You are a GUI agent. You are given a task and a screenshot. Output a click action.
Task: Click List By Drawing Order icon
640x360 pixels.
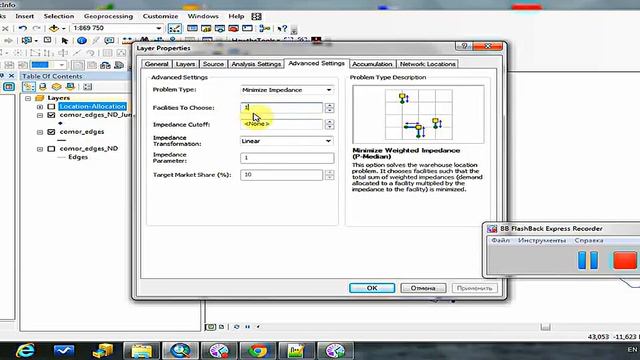tap(29, 87)
